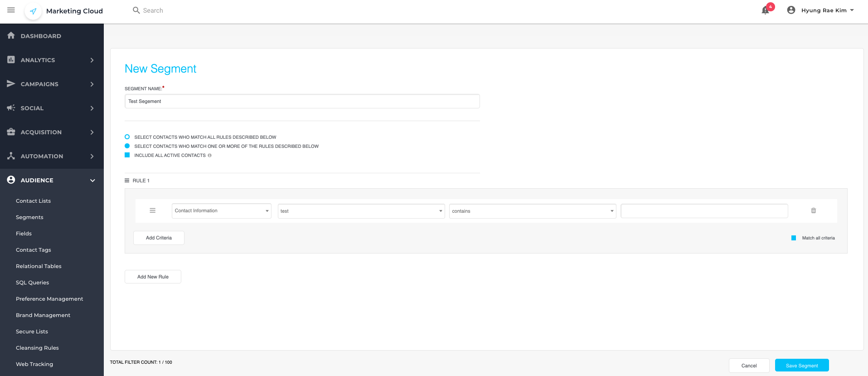This screenshot has width=868, height=376.
Task: Toggle Include All Active Contacts checkbox
Action: tap(127, 155)
